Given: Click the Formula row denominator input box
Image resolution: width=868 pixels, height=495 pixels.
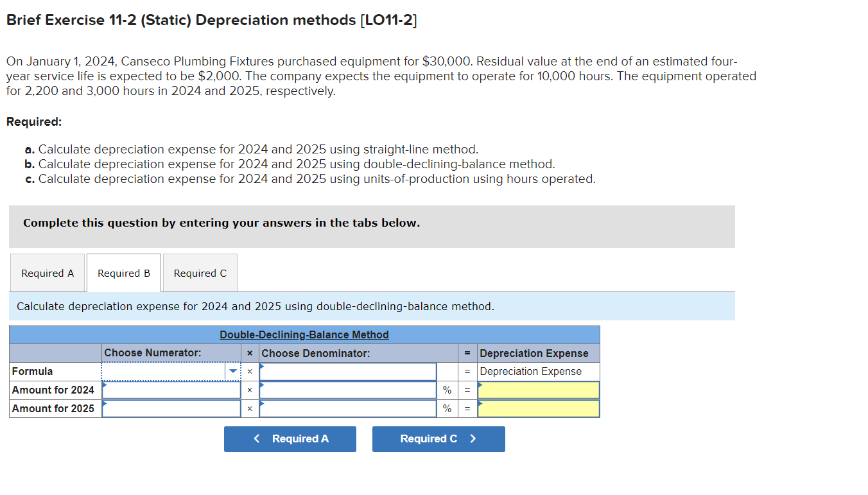Looking at the screenshot, I should click(x=348, y=371).
